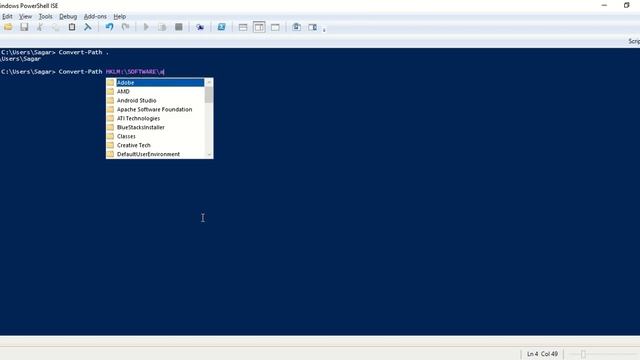Run selection with the toolbar icon

pos(162,27)
